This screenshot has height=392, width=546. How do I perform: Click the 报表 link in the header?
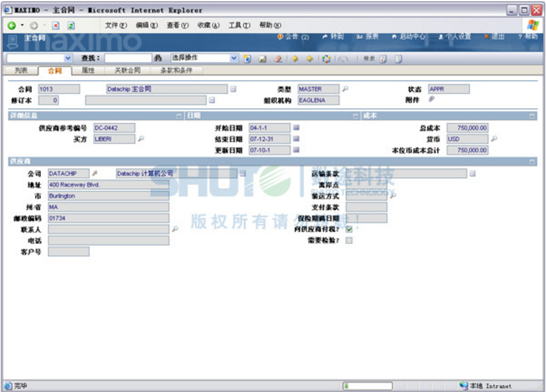[x=368, y=37]
